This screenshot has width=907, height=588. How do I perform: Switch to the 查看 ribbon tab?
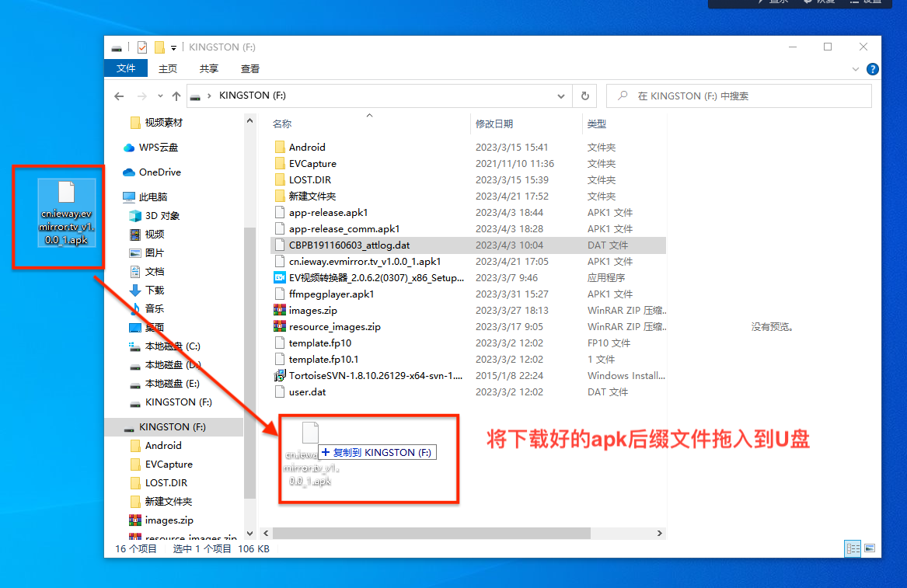(249, 68)
